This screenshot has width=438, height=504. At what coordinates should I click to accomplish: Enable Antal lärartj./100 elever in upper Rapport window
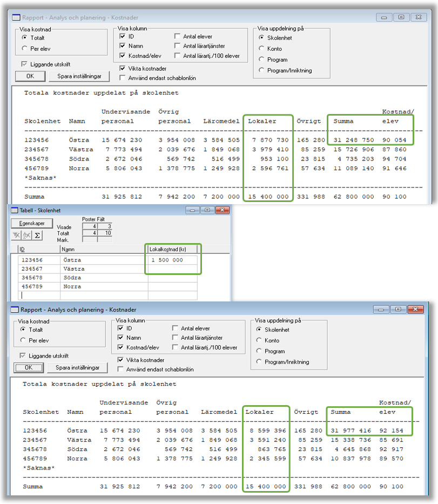177,56
